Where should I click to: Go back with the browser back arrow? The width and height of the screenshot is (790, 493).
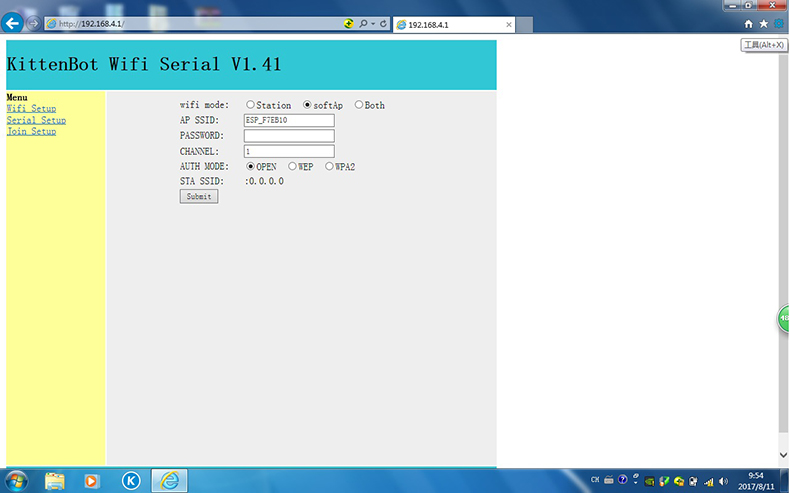(13, 23)
